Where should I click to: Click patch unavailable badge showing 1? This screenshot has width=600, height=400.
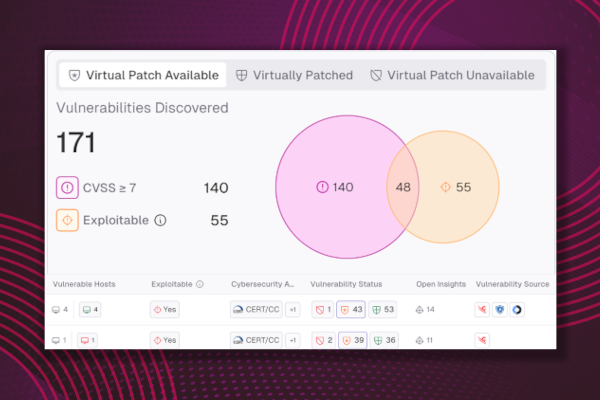(323, 310)
